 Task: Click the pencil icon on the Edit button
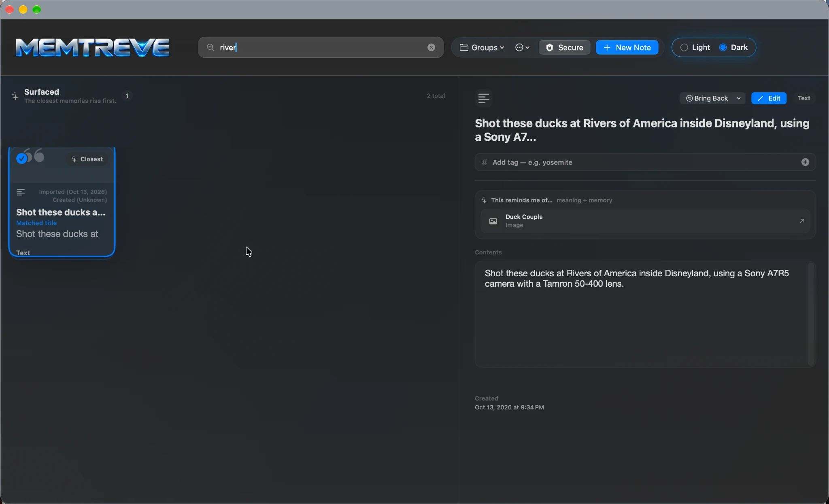tap(760, 98)
